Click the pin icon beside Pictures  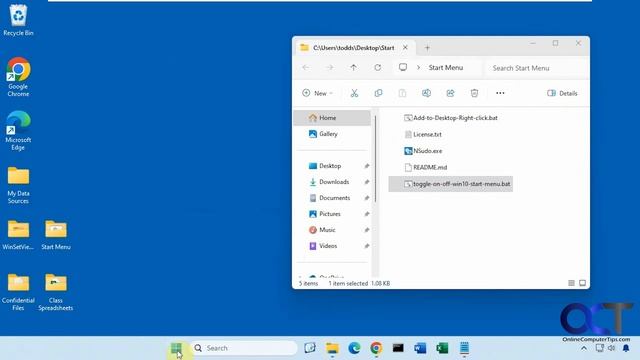367,214
